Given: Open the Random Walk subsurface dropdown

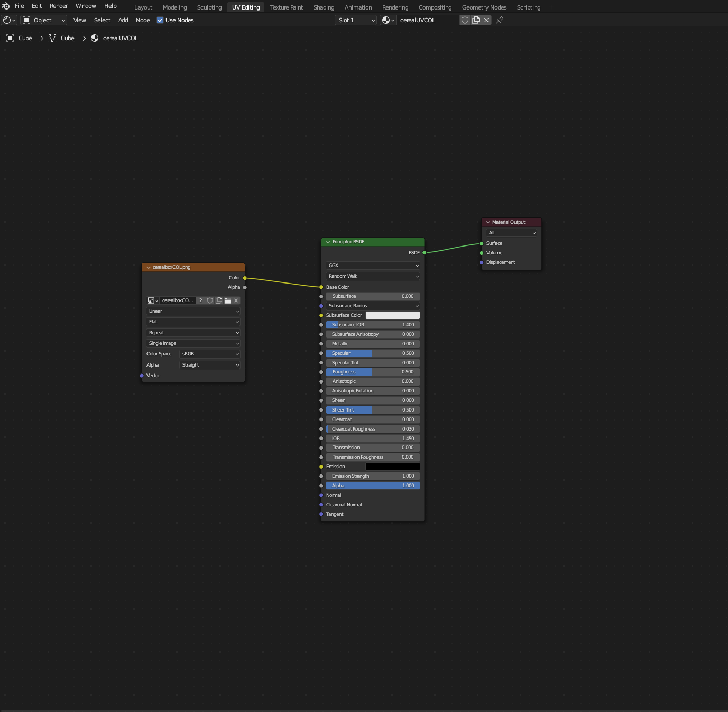Looking at the screenshot, I should (x=373, y=276).
